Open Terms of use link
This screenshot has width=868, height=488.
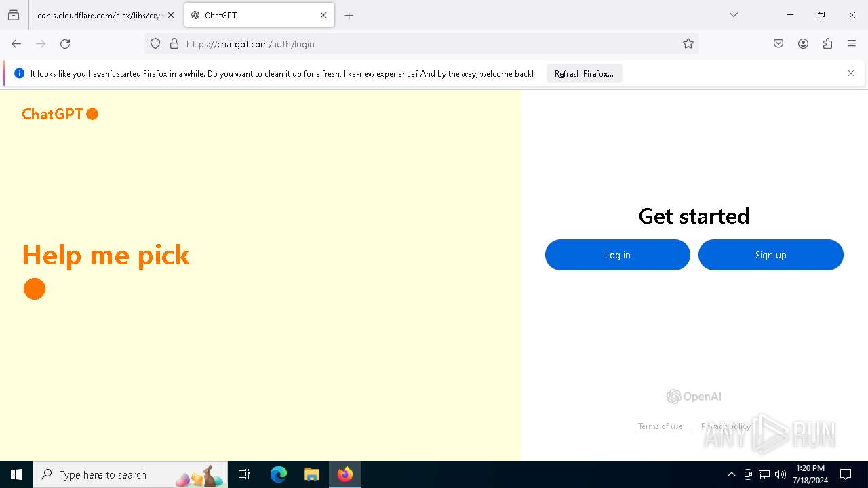point(660,426)
